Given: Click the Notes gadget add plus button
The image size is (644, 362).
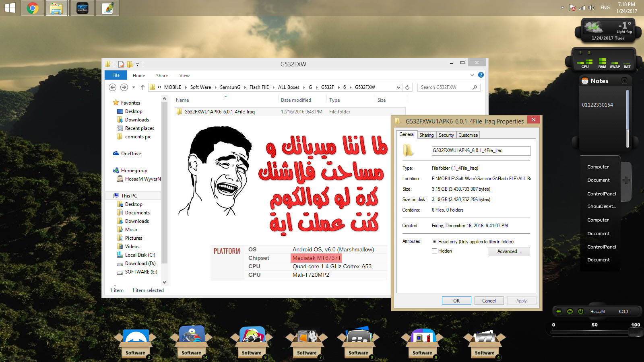Looking at the screenshot, I should (624, 81).
